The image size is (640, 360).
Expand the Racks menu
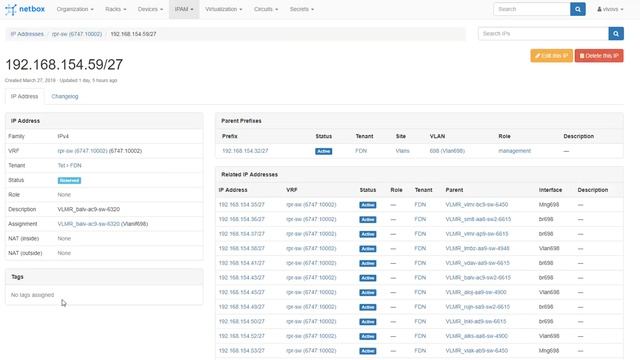point(116,9)
